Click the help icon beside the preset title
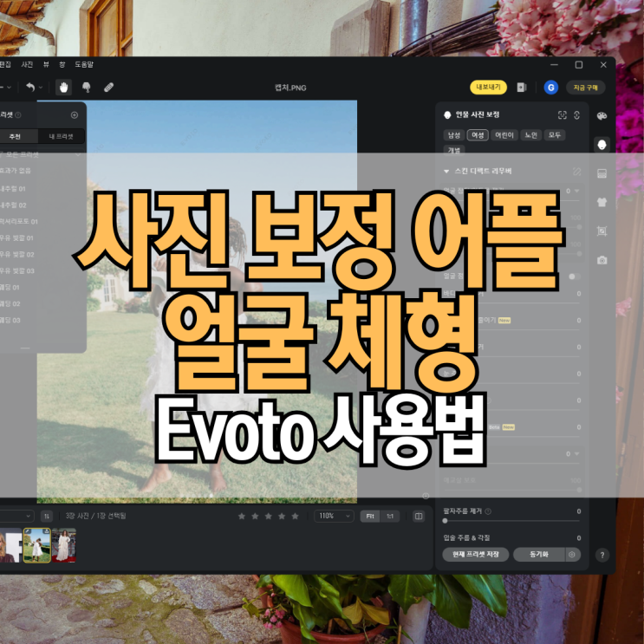 pos(18,115)
